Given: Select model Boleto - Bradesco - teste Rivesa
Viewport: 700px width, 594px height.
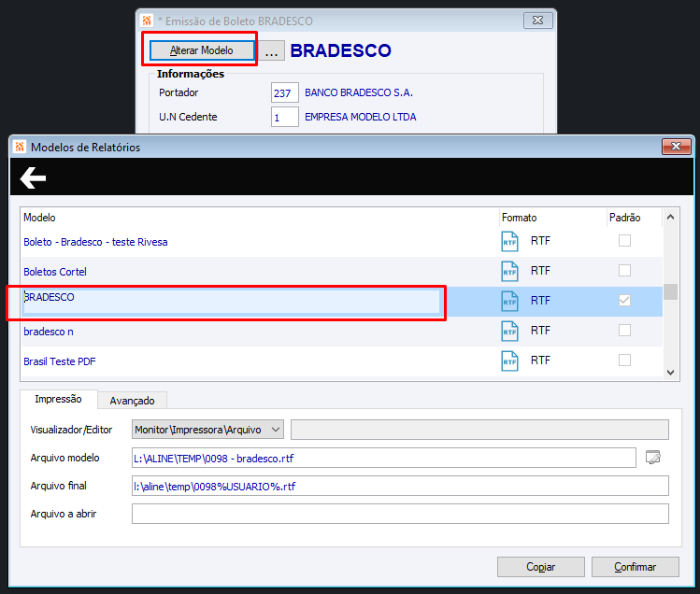Looking at the screenshot, I should click(95, 242).
